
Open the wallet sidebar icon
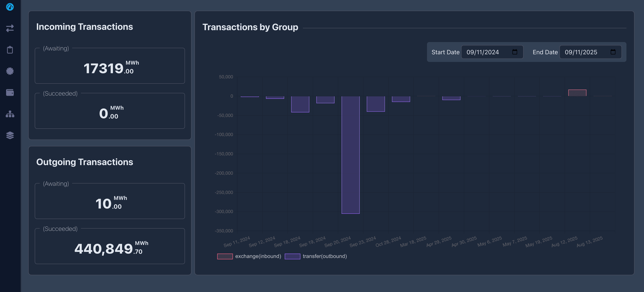pyautogui.click(x=10, y=92)
